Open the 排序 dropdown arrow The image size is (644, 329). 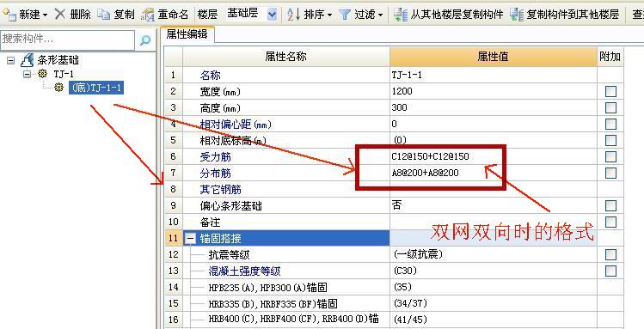329,15
